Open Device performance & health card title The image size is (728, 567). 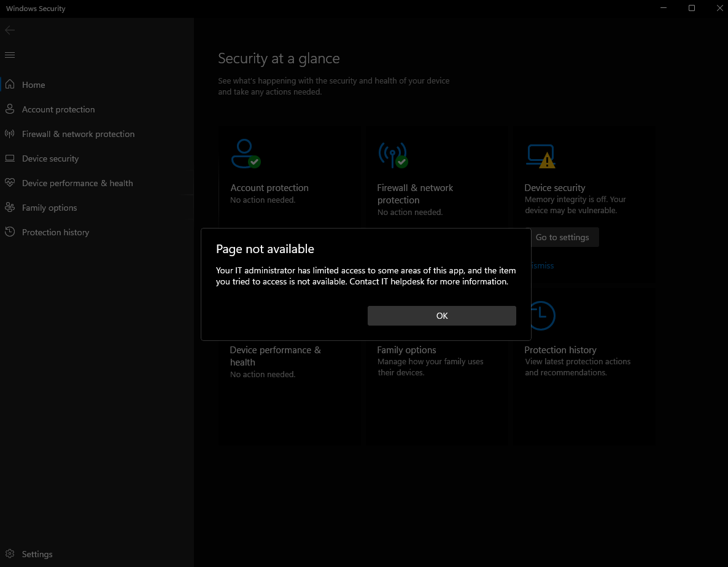pyautogui.click(x=276, y=356)
